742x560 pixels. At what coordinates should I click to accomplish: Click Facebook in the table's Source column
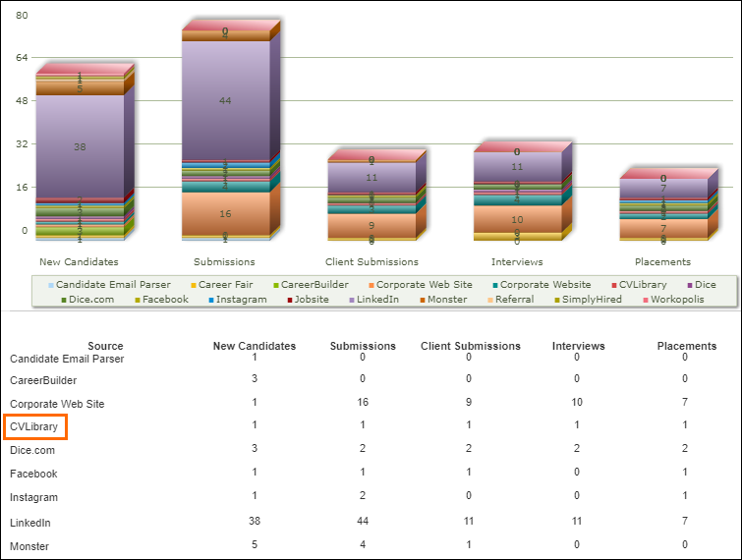pos(33,474)
